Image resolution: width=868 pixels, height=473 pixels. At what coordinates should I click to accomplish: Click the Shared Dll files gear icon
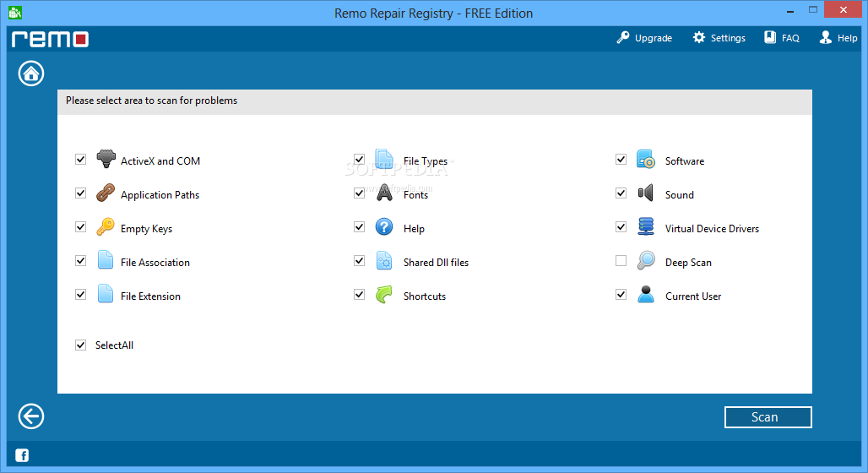[384, 260]
